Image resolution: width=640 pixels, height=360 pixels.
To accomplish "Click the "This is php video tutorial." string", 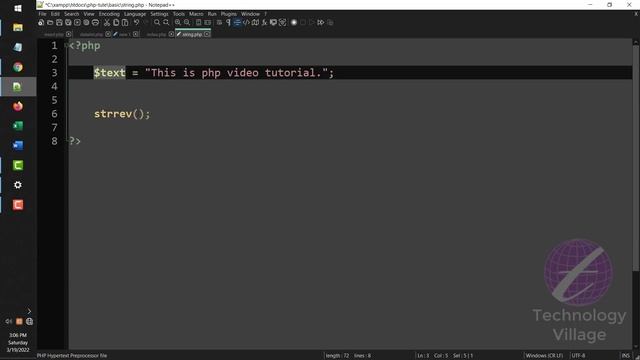I will click(x=236, y=73).
